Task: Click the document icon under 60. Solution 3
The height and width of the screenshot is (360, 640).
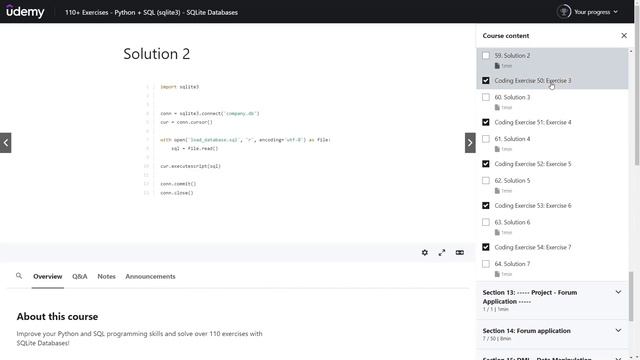Action: (497, 107)
